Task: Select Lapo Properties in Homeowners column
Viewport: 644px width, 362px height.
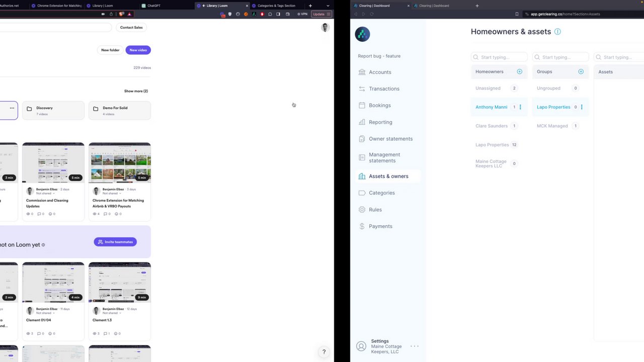Action: point(499,145)
